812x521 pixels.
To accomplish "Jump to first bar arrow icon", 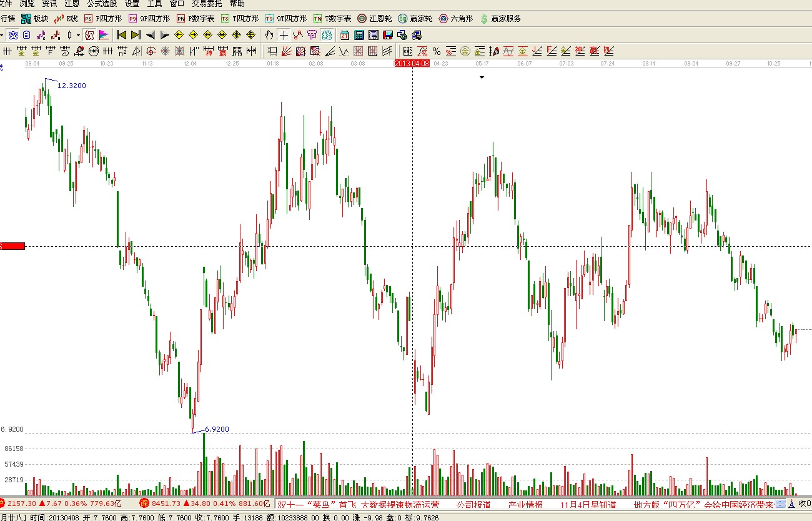I will click(121, 35).
